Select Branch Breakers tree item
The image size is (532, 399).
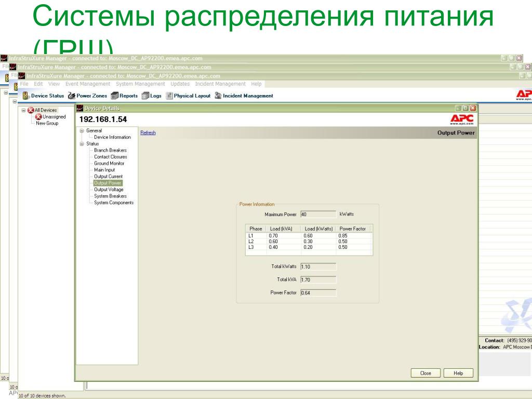pyautogui.click(x=110, y=150)
